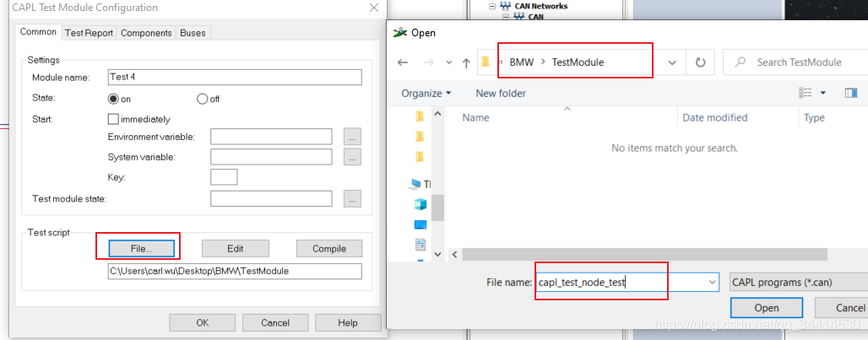Browse for an Environment variable
Viewport: 868px width, 340px height.
coord(353,137)
